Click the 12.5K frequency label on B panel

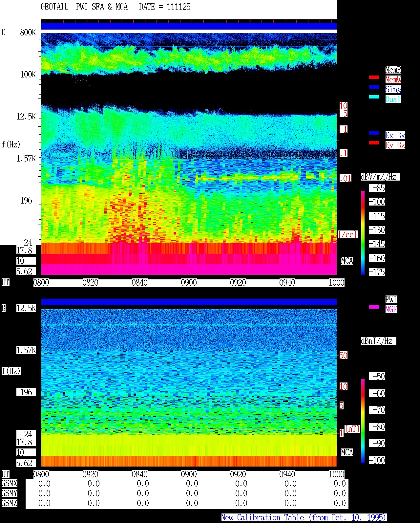(x=26, y=308)
